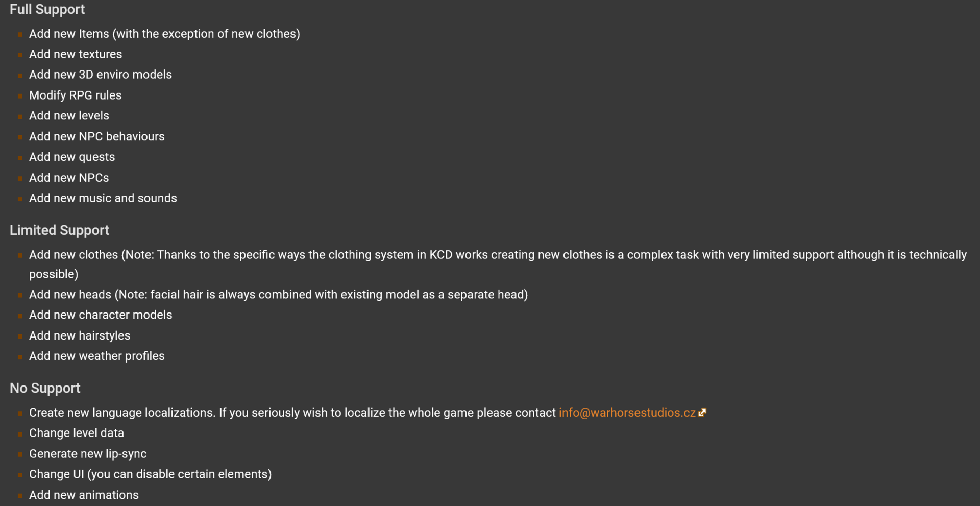Click the bullet beside Modify RPG rules

[x=20, y=96]
